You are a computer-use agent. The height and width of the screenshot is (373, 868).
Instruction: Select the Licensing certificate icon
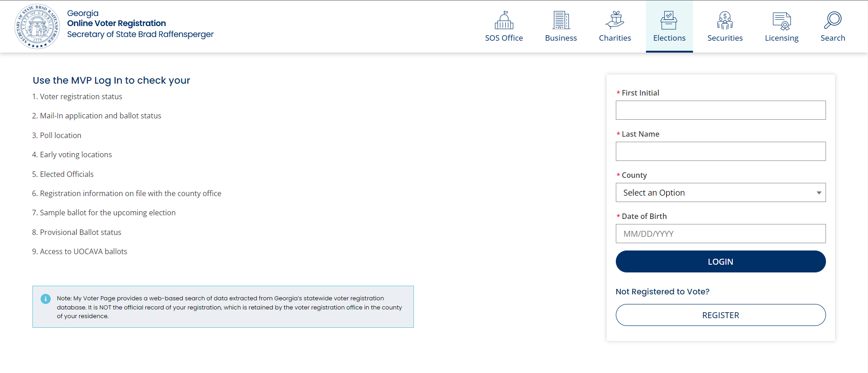tap(782, 21)
